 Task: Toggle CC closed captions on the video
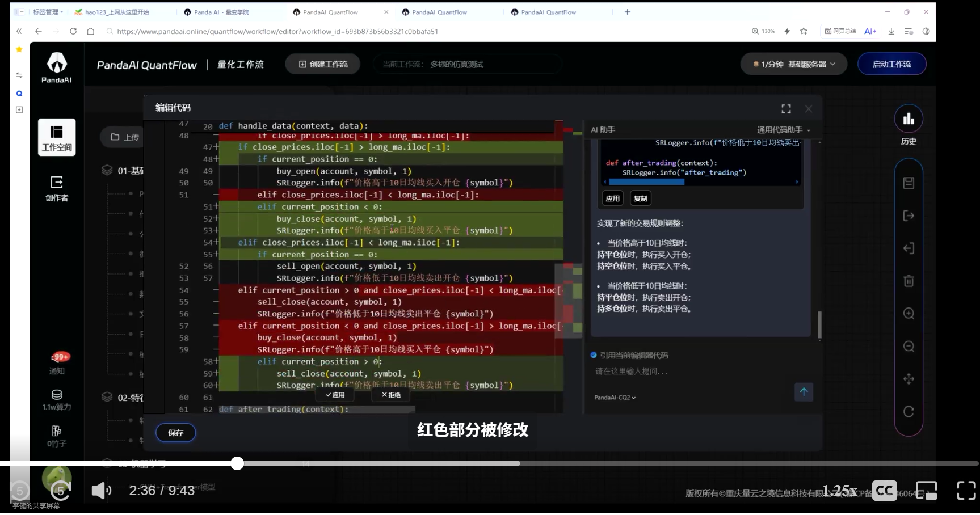click(x=885, y=490)
